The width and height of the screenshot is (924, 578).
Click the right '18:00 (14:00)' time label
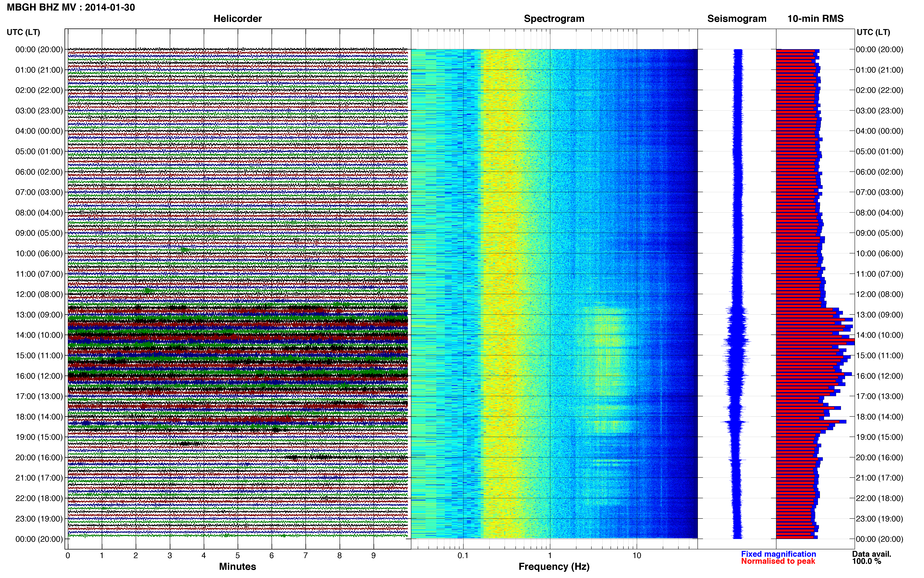(879, 417)
